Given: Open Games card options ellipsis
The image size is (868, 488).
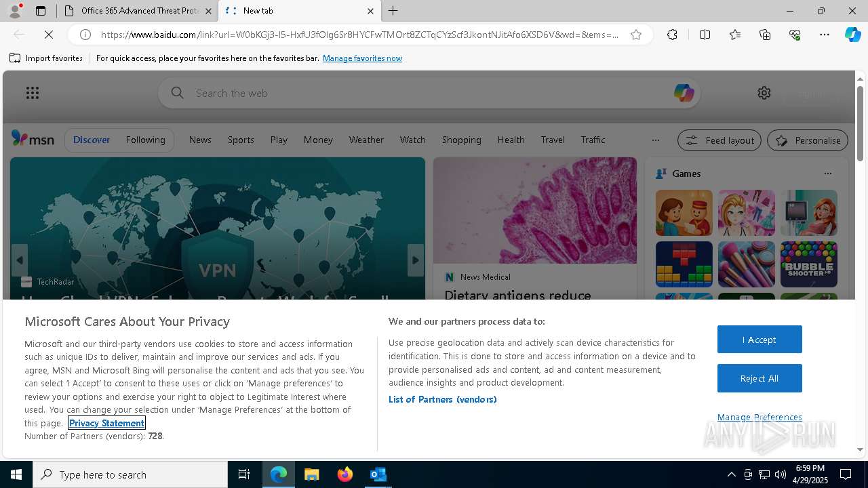Looking at the screenshot, I should tap(827, 174).
